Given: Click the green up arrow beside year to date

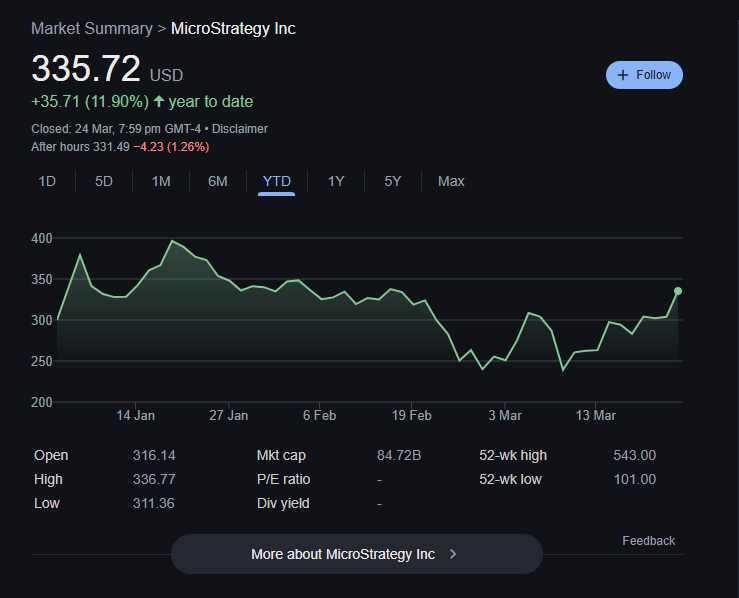Looking at the screenshot, I should coord(159,101).
